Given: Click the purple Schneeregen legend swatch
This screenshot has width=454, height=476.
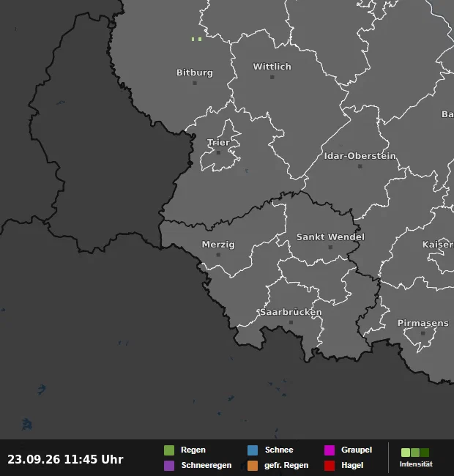Looking at the screenshot, I should coord(169,466).
